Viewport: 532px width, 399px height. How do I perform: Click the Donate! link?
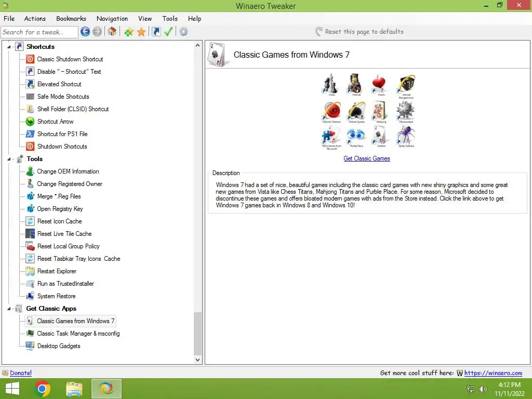point(21,373)
